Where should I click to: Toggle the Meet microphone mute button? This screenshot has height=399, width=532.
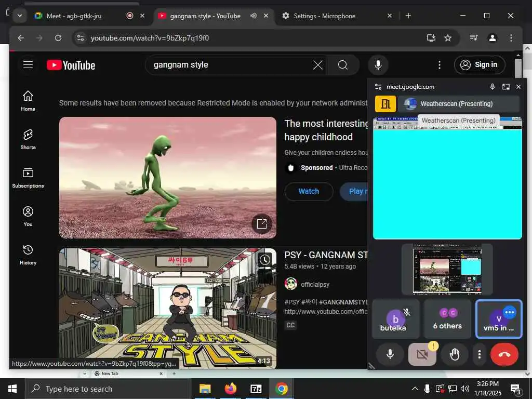pos(390,354)
